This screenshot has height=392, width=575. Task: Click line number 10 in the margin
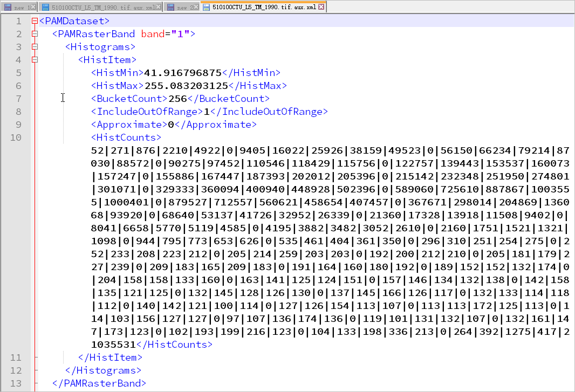pos(16,137)
